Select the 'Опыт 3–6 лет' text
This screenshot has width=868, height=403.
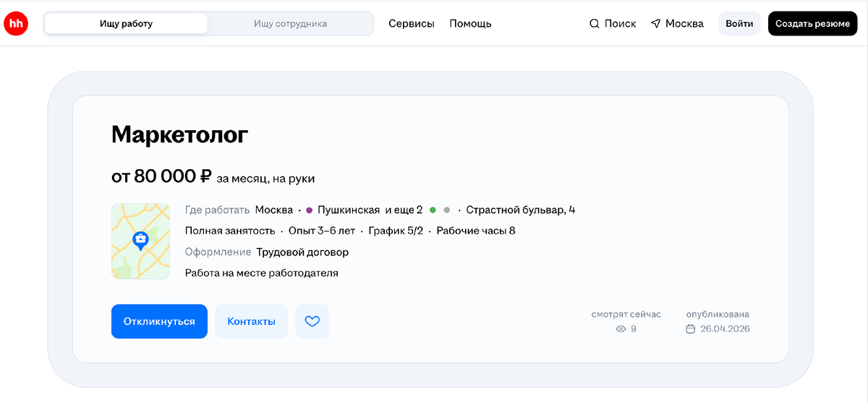(322, 231)
